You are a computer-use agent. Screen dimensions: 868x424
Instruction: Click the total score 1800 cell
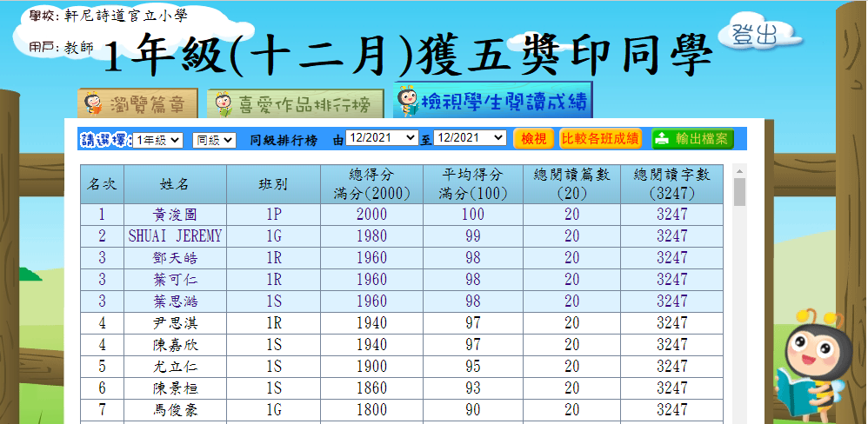click(x=371, y=409)
